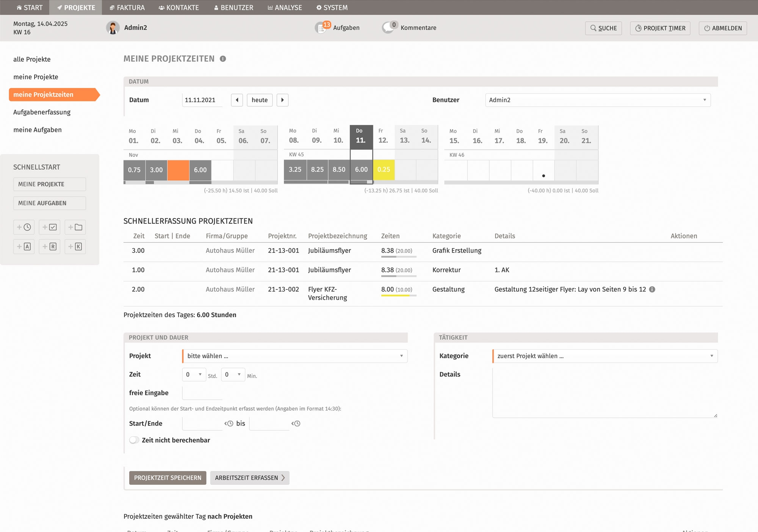Go to Aufgabenerfassung in sidebar
The height and width of the screenshot is (532, 758).
point(42,112)
